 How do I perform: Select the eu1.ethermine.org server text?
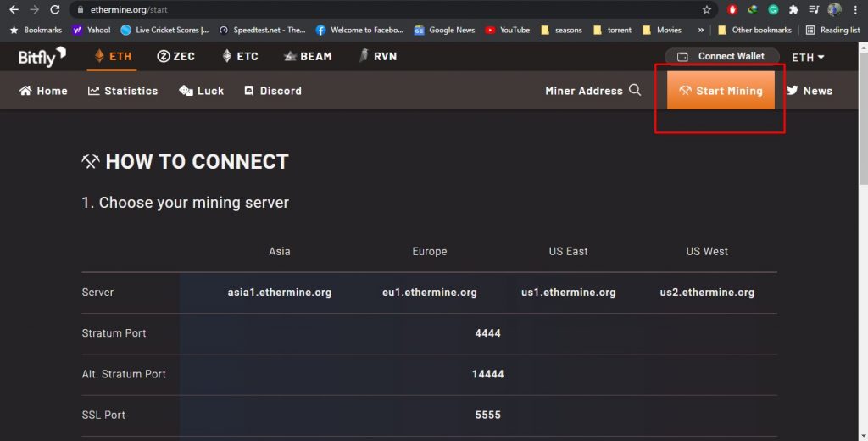click(x=430, y=293)
